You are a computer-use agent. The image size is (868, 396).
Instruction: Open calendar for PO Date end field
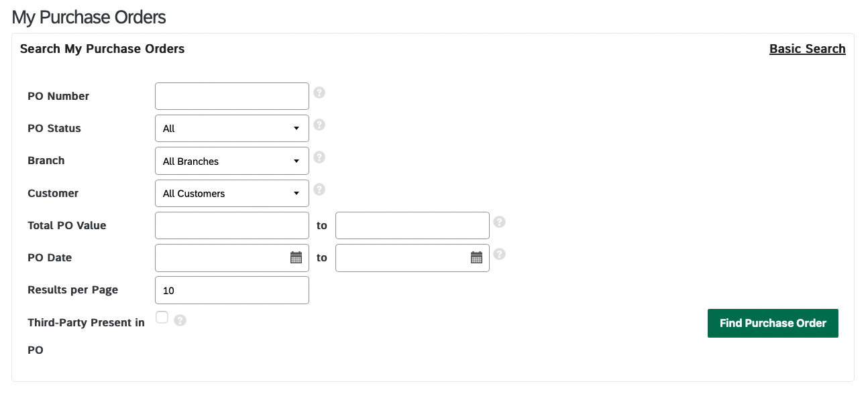point(476,257)
